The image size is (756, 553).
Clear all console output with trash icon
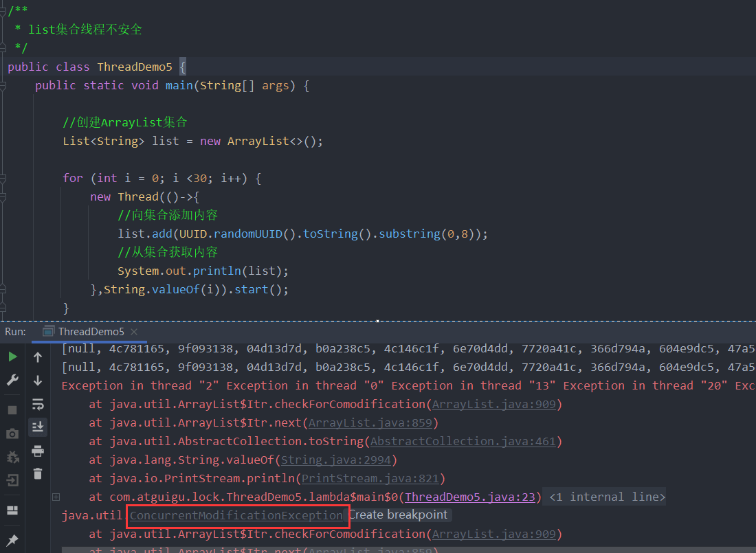tap(38, 473)
